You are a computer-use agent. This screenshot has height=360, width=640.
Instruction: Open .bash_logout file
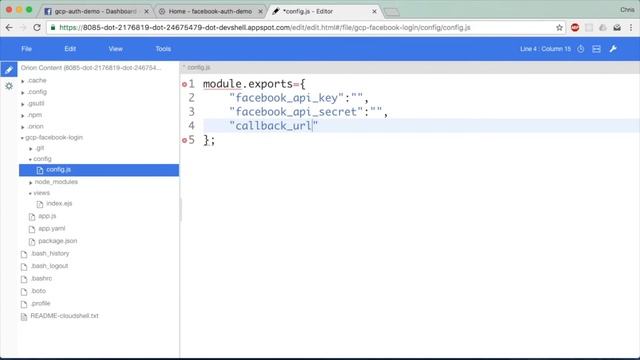[49, 266]
